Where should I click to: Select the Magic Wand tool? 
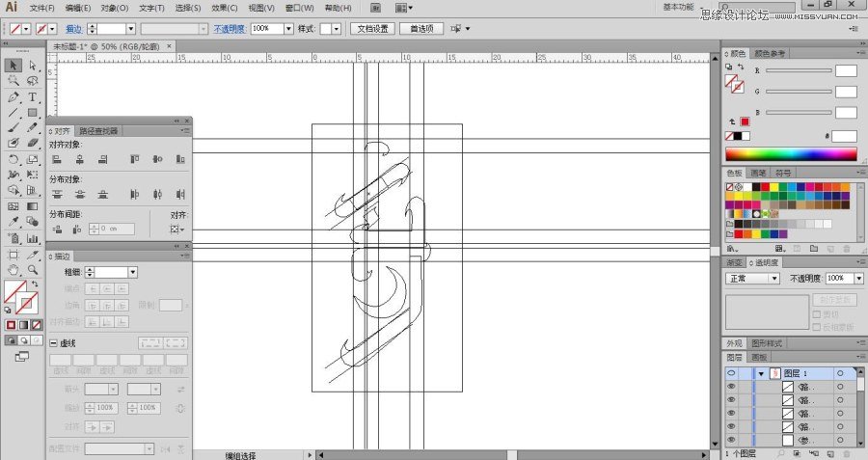[x=14, y=81]
